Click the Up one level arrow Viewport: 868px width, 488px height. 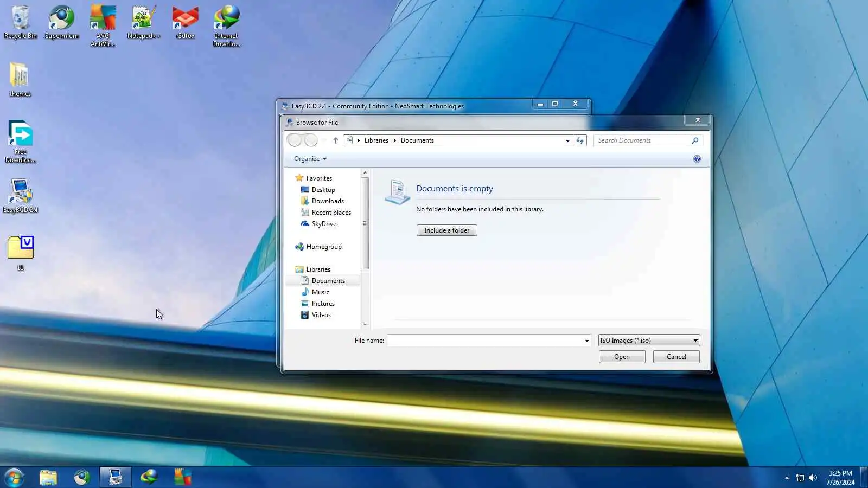click(x=335, y=140)
